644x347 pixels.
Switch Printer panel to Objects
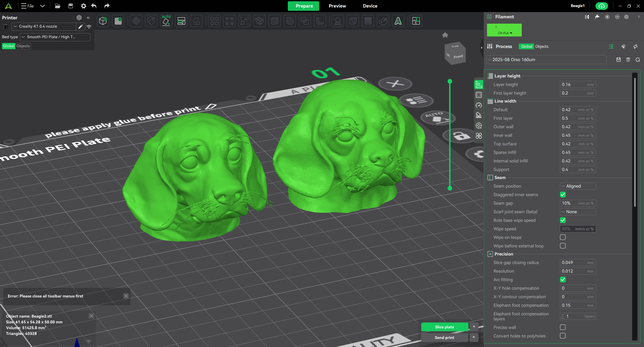[23, 46]
